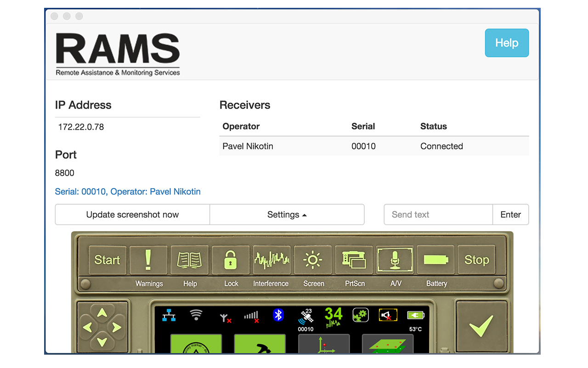The image size is (588, 368).
Task: Click the cellular signal bars status icon
Action: pos(252,316)
